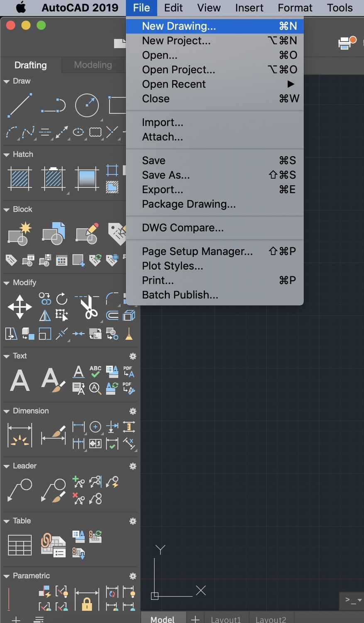This screenshot has height=623, width=364.
Task: Click the Fillet tool icon
Action: point(112,298)
